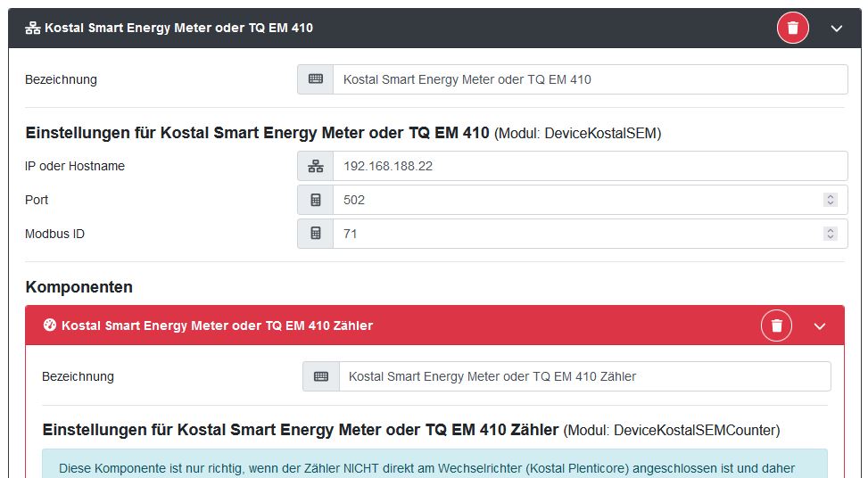868x478 pixels.
Task: Click the network icon beside IP oder Hostname
Action: click(x=315, y=166)
